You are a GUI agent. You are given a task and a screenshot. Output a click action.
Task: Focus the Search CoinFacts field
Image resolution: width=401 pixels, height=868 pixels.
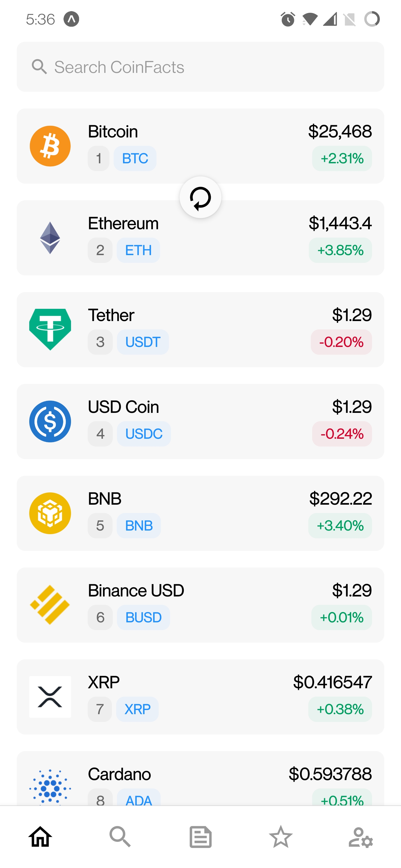pos(200,67)
